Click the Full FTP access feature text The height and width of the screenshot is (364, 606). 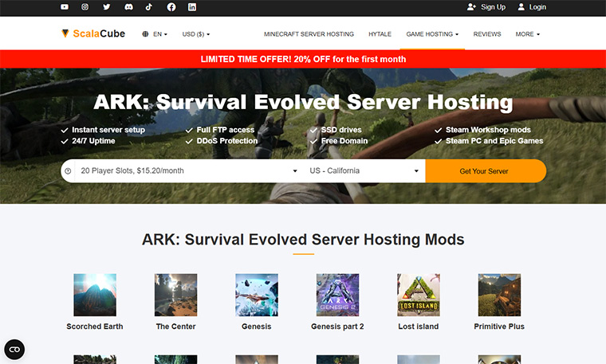click(x=226, y=130)
